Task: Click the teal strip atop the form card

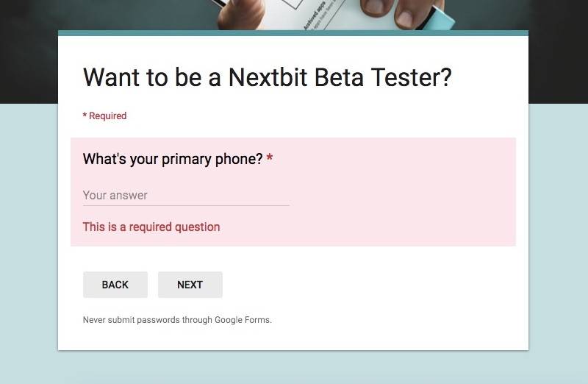Action: pos(293,33)
